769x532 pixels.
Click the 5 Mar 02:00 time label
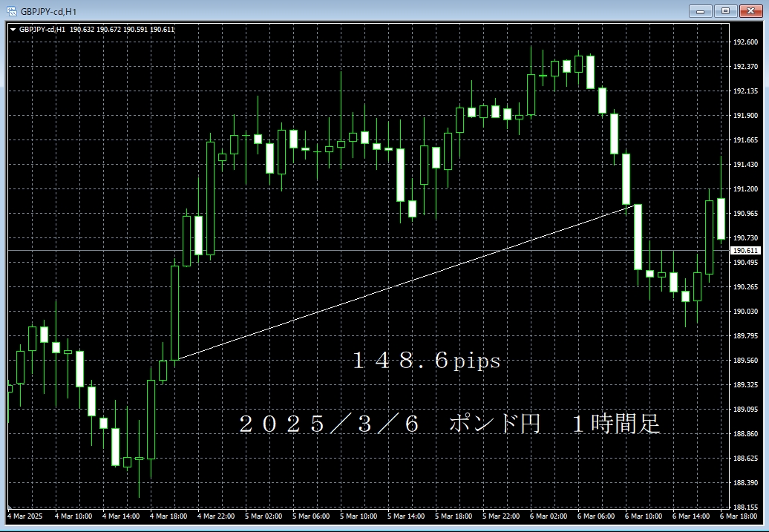(264, 516)
